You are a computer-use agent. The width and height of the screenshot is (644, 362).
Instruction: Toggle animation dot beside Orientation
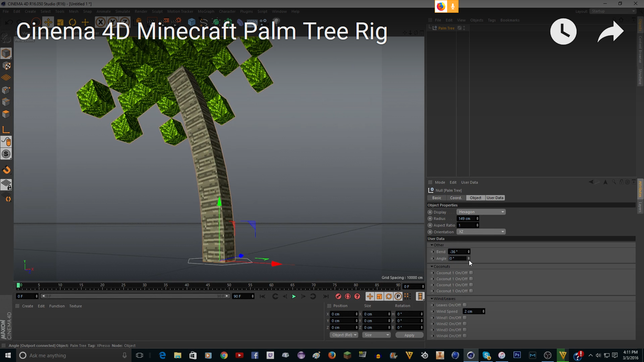(430, 232)
